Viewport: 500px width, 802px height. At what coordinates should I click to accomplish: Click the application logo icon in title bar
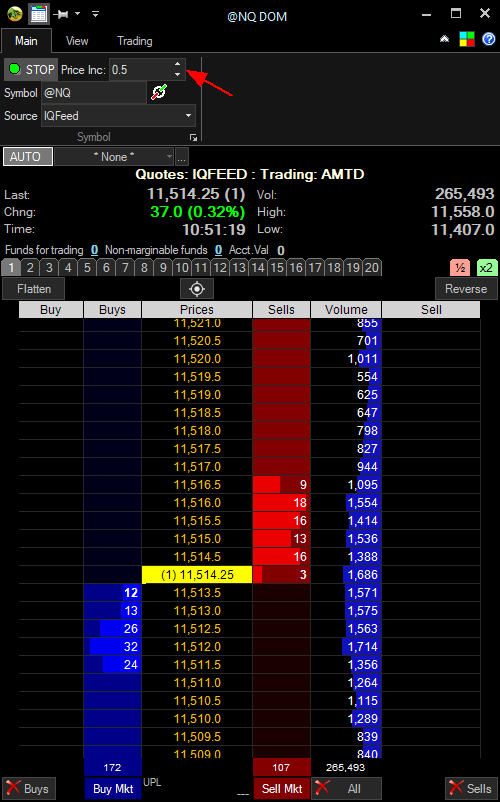point(14,14)
